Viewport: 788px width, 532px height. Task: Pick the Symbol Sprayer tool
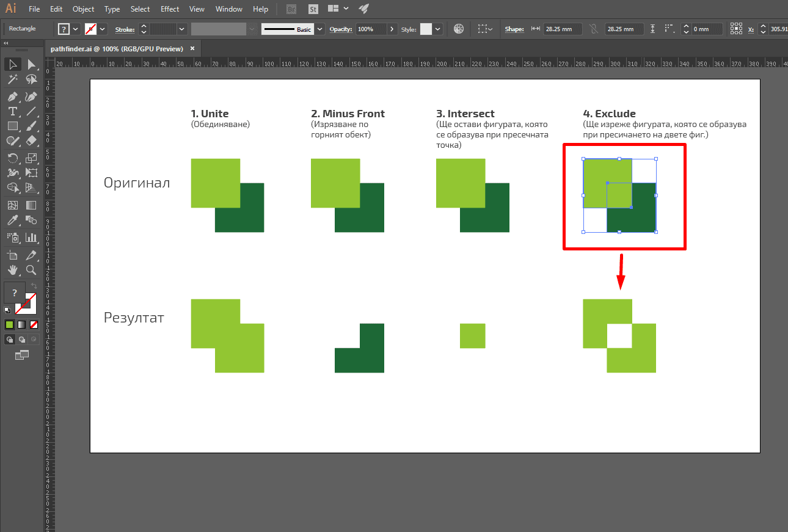[12, 237]
